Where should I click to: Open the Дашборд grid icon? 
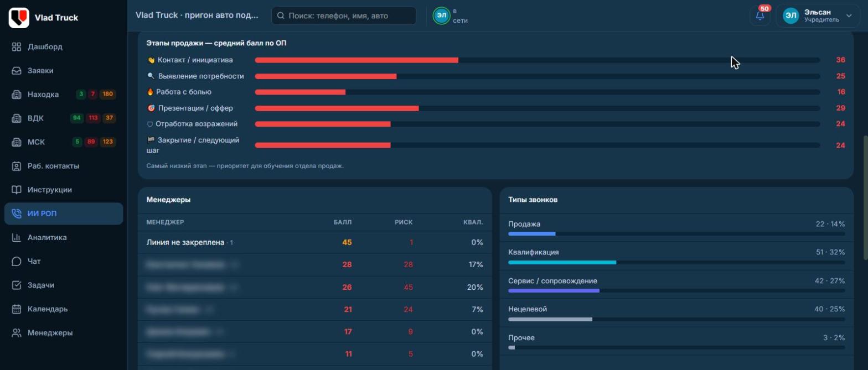(17, 47)
